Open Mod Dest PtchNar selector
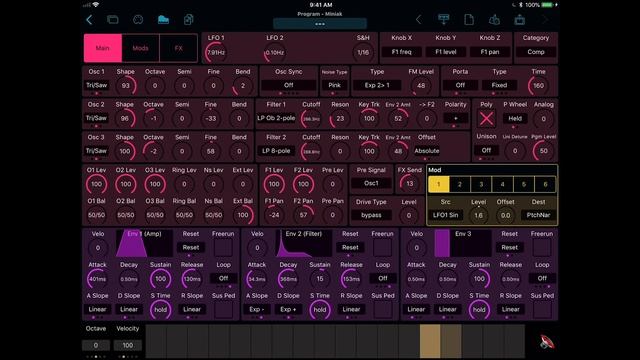The image size is (640, 360). (538, 215)
